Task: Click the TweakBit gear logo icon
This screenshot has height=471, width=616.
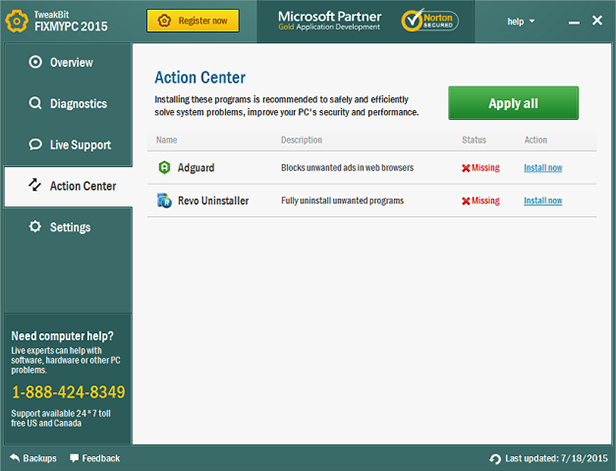Action: [16, 21]
